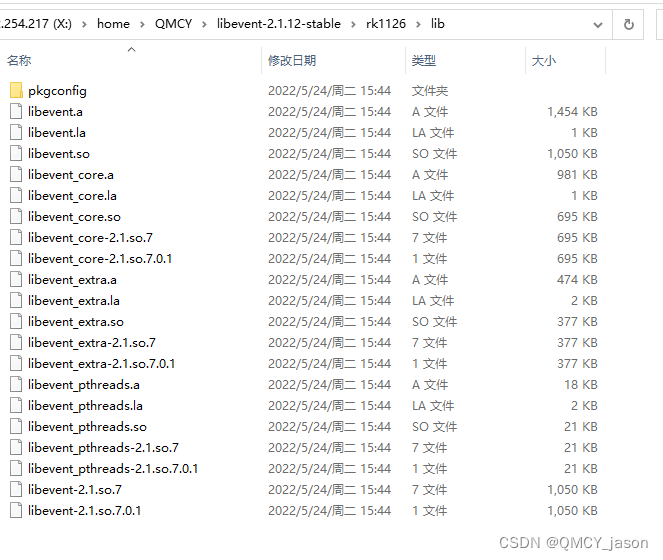
Task: Select the libevent_core.la file icon
Action: coord(16,195)
